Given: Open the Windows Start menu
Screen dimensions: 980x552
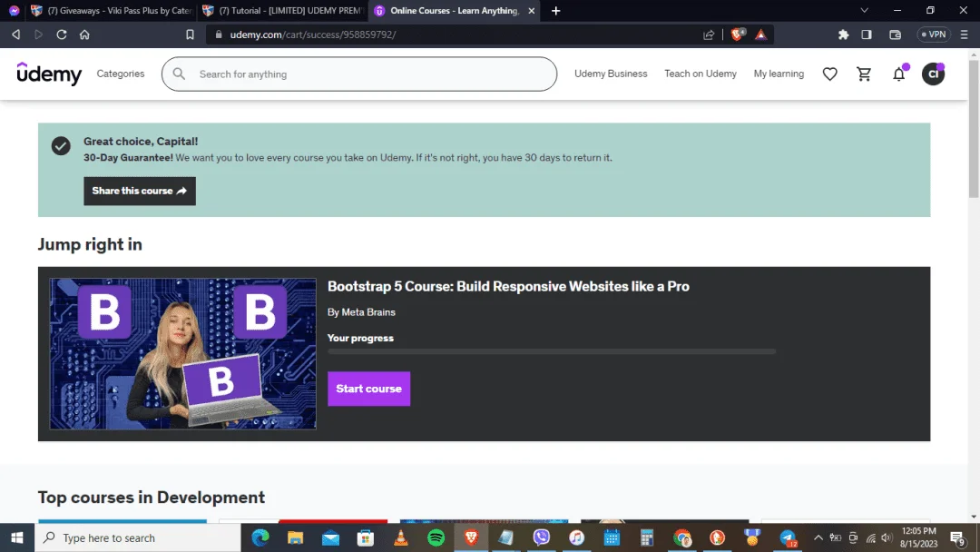Looking at the screenshot, I should coord(17,537).
